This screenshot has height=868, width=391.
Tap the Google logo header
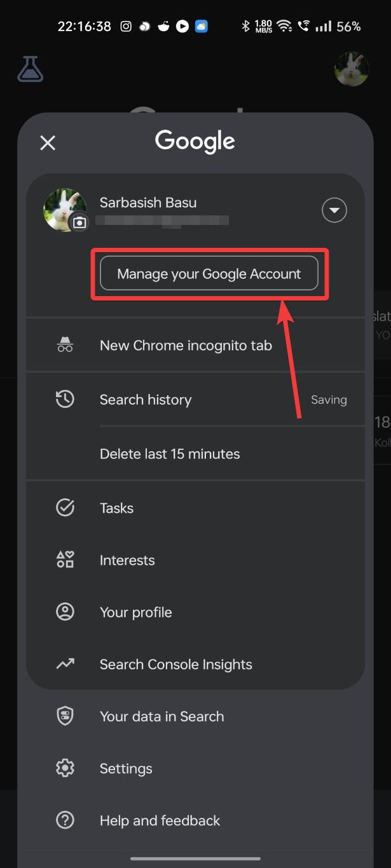pyautogui.click(x=195, y=141)
